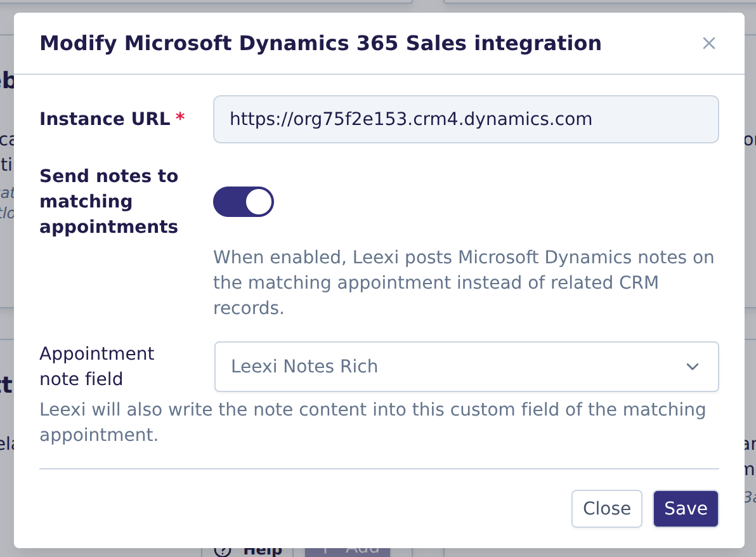756x557 pixels.
Task: Open the Appointment note field dropdown
Action: 466,367
